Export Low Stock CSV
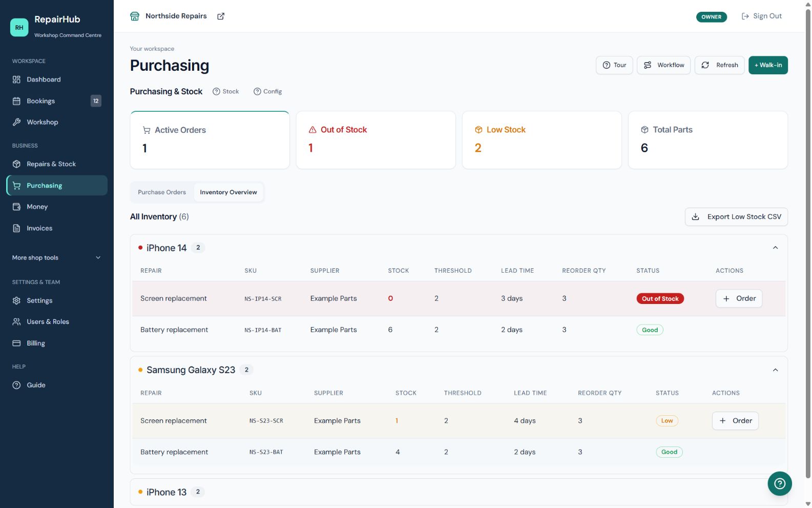The image size is (812, 508). (736, 217)
